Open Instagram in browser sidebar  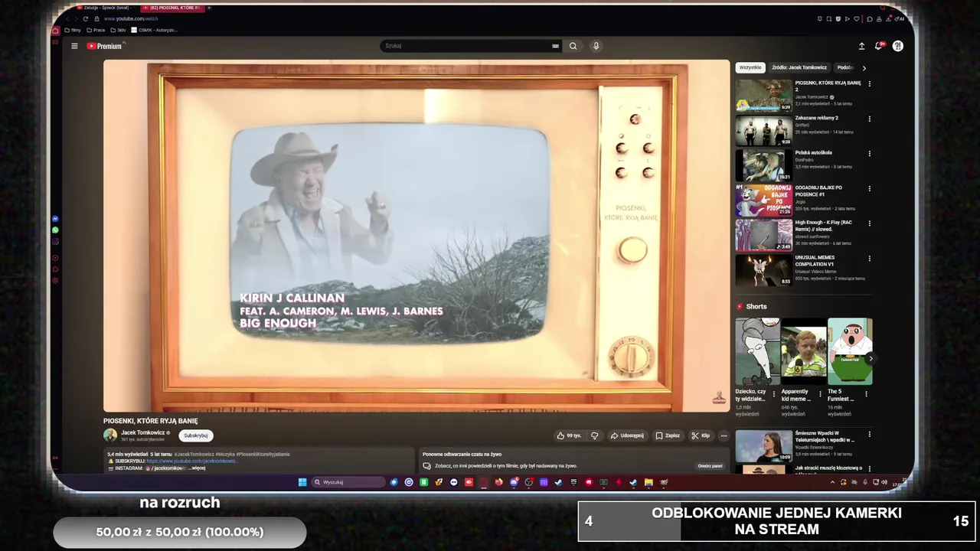[55, 241]
